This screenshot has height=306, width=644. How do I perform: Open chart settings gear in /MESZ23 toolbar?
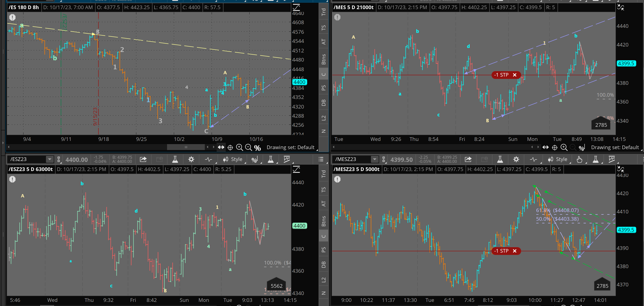pos(516,159)
